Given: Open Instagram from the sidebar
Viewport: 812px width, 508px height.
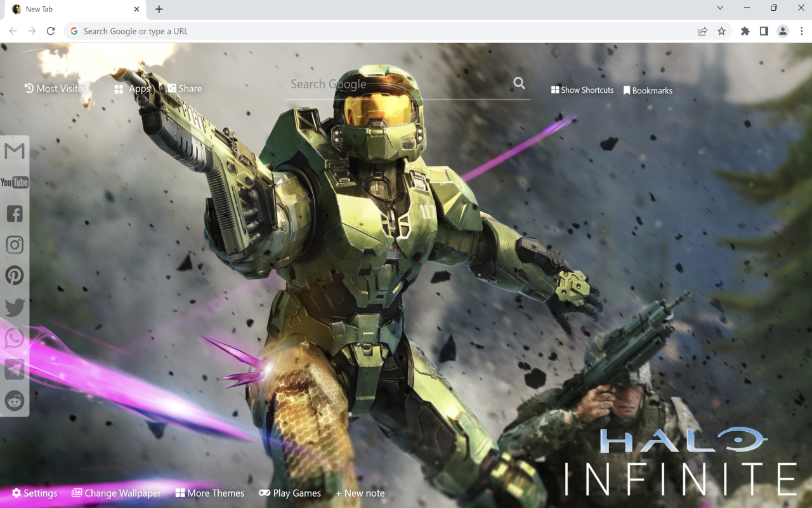Looking at the screenshot, I should pos(15,244).
